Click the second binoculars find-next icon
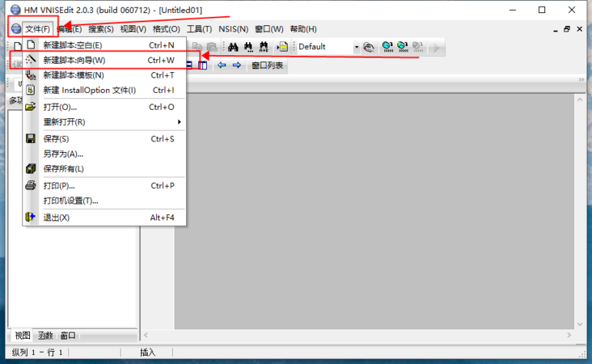Image resolution: width=592 pixels, height=364 pixels. [248, 47]
